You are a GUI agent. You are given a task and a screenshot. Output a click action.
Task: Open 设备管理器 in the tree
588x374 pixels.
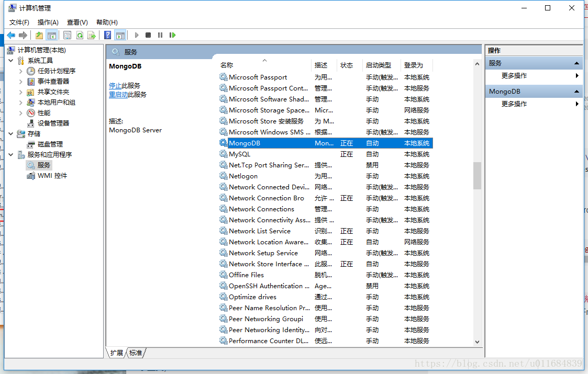point(53,123)
